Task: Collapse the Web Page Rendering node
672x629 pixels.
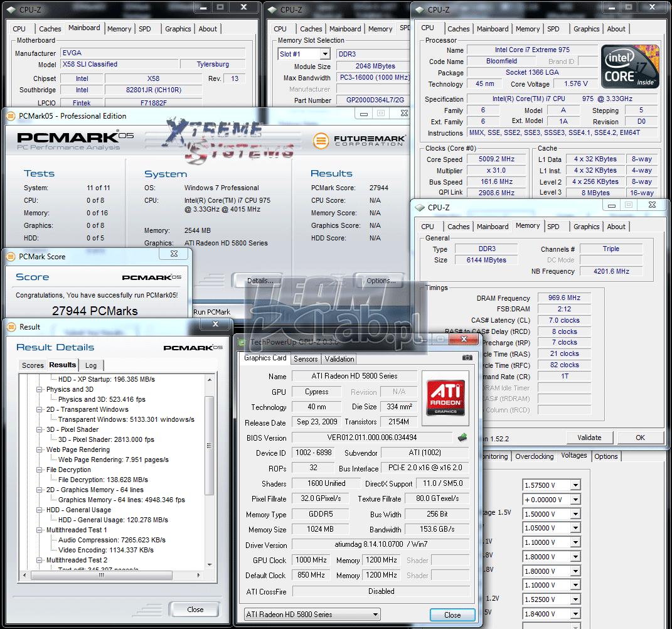Action: (x=39, y=449)
